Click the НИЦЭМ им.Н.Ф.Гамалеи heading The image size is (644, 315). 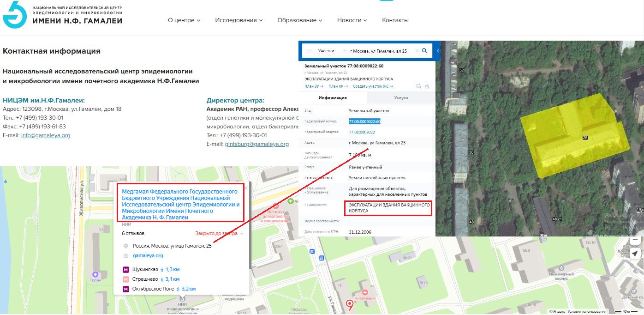pos(44,100)
